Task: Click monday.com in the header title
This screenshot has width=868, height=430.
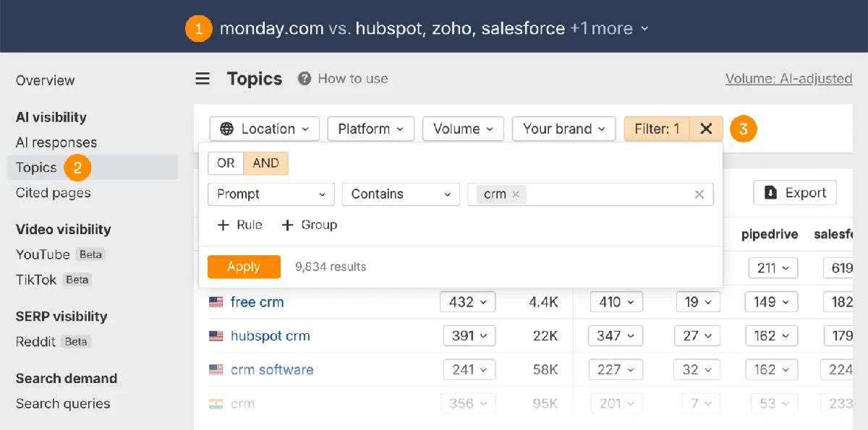Action: [x=271, y=29]
